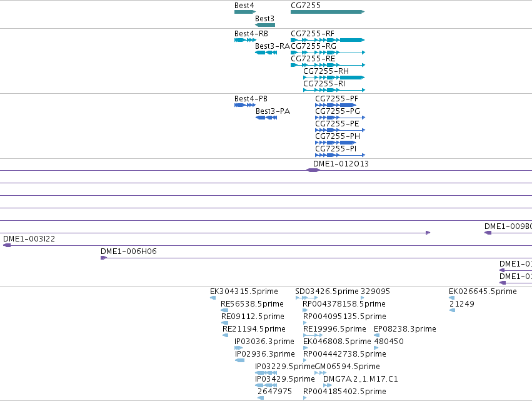Click the 329095 EST arrow
This screenshot has width=532, height=401.
pyautogui.click(x=363, y=298)
